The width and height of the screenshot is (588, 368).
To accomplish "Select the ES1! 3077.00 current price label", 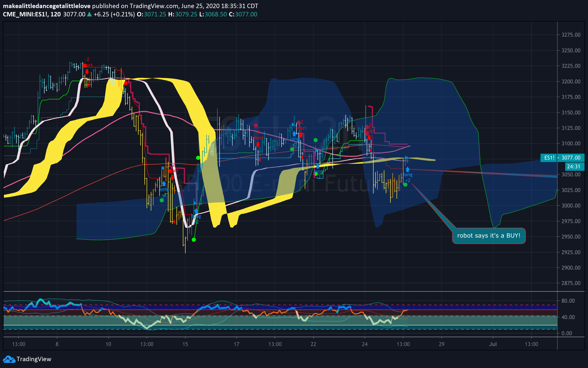I will click(562, 158).
